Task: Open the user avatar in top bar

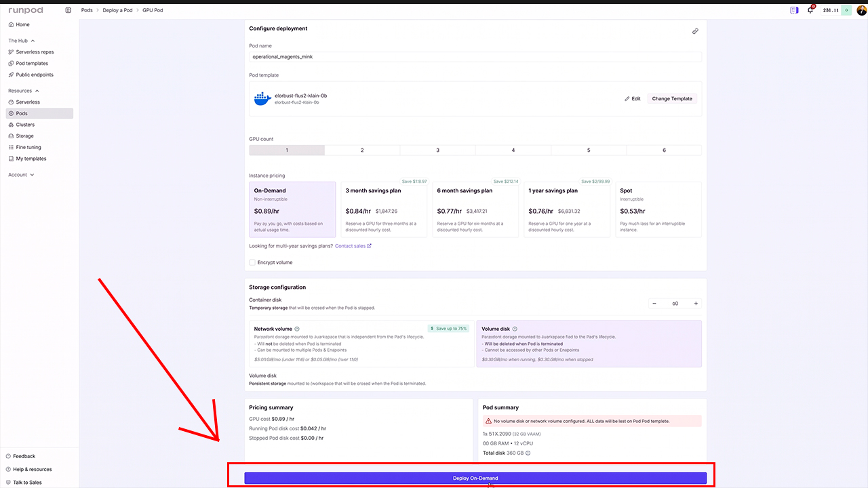Action: tap(862, 10)
